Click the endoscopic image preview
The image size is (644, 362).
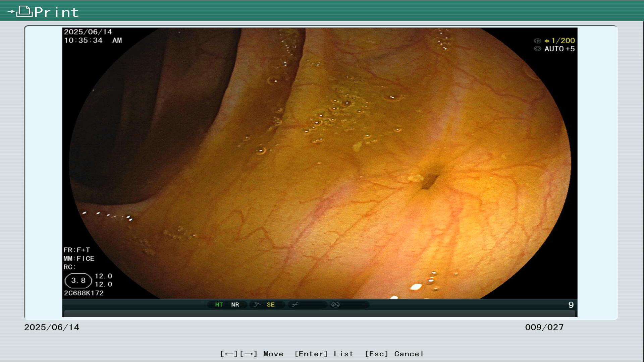coord(320,163)
